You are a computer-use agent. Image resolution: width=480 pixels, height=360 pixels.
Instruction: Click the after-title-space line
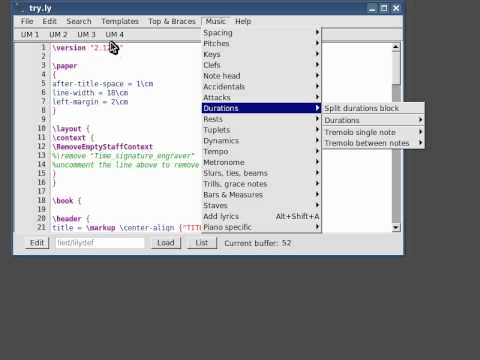click(x=103, y=84)
